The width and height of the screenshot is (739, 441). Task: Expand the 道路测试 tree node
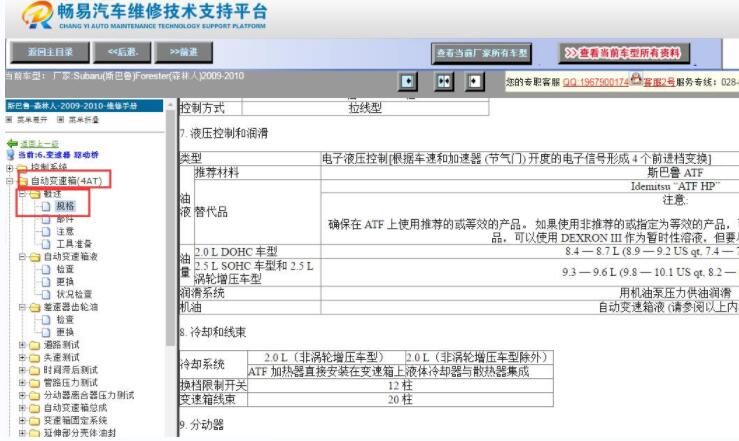tap(22, 345)
